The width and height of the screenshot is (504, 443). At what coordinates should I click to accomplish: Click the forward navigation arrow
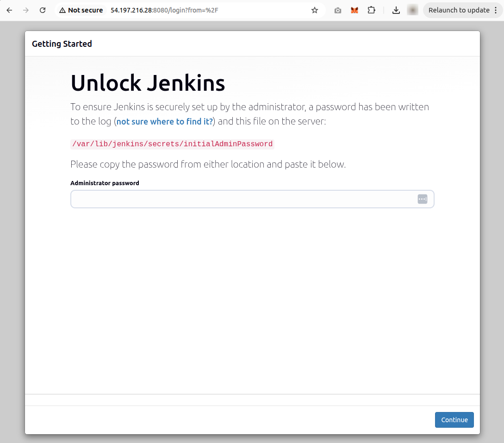[26, 10]
